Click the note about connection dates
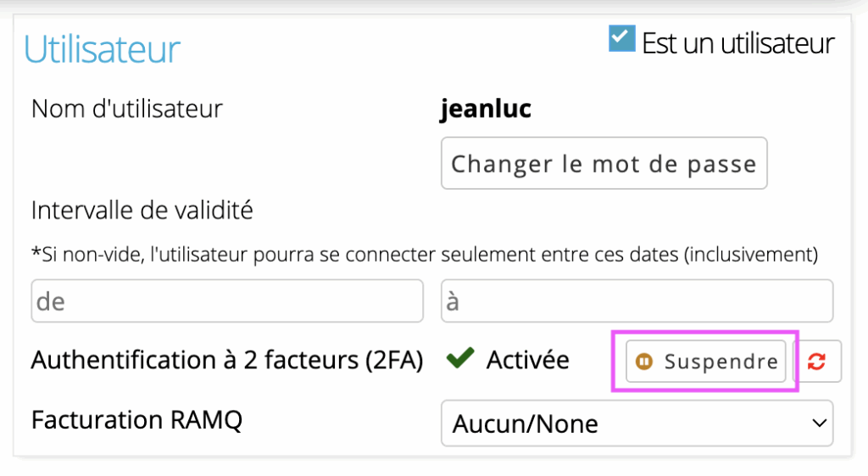Viewport: 868px width, 476px height. click(x=425, y=255)
